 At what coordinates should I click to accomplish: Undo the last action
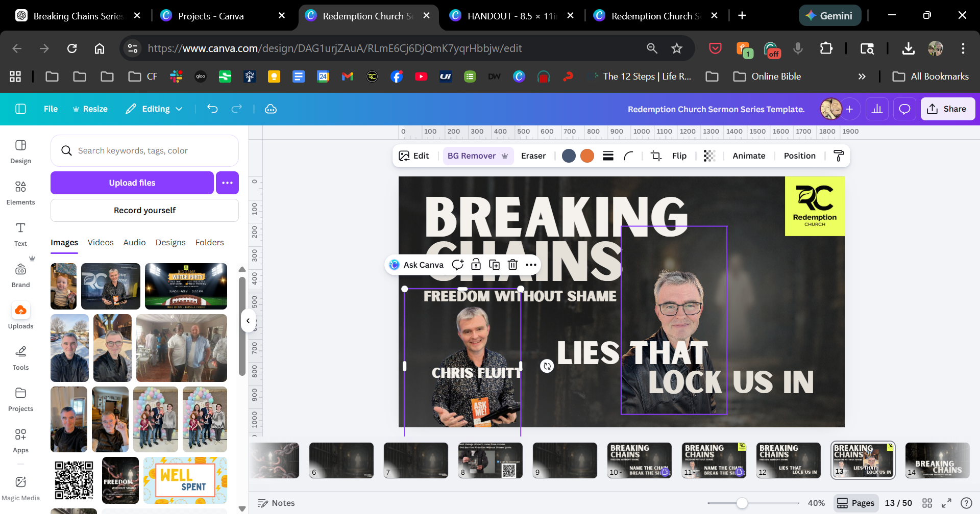pos(212,109)
